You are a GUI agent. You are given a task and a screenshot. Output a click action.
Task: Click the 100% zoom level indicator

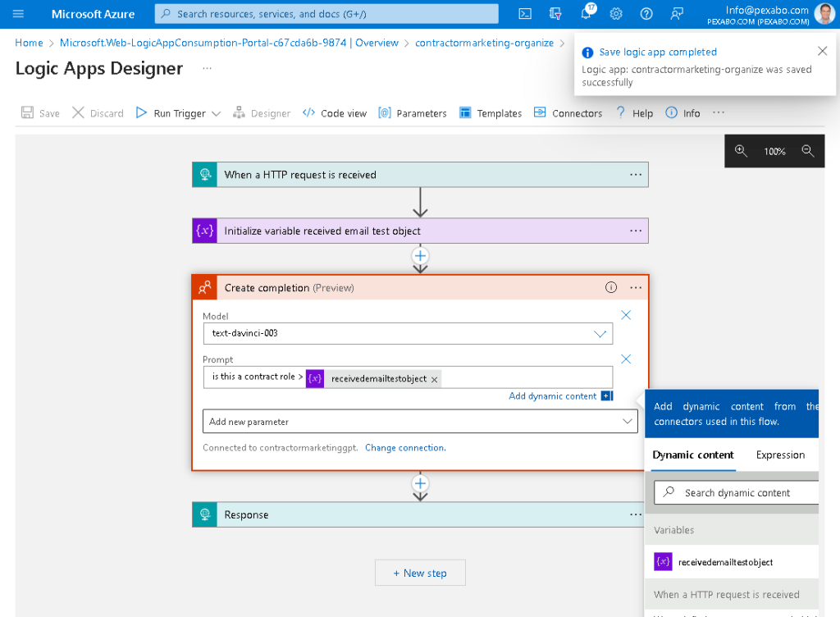point(774,152)
